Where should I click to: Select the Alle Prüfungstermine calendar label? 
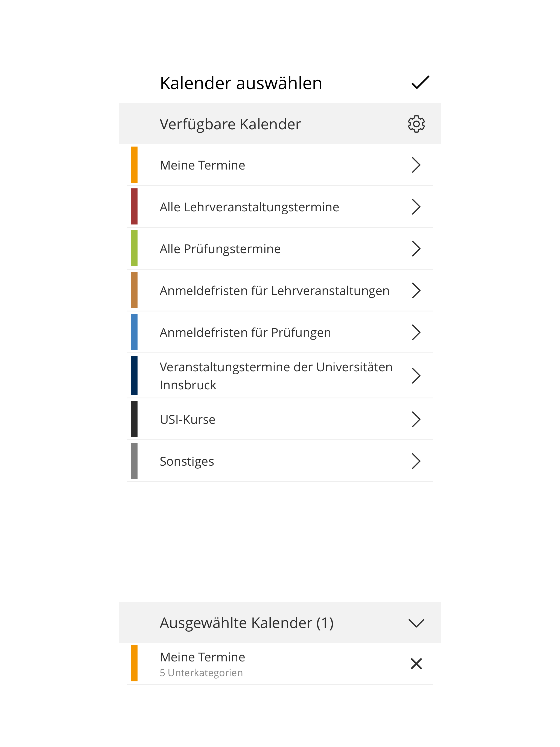(220, 249)
